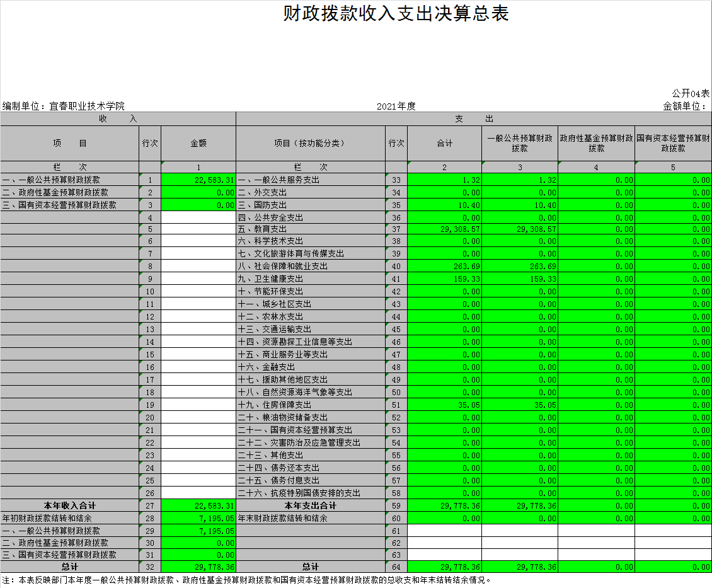Image resolution: width=712 pixels, height=588 pixels.
Task: Select the 本年收入合计 cell
Action: click(70, 505)
